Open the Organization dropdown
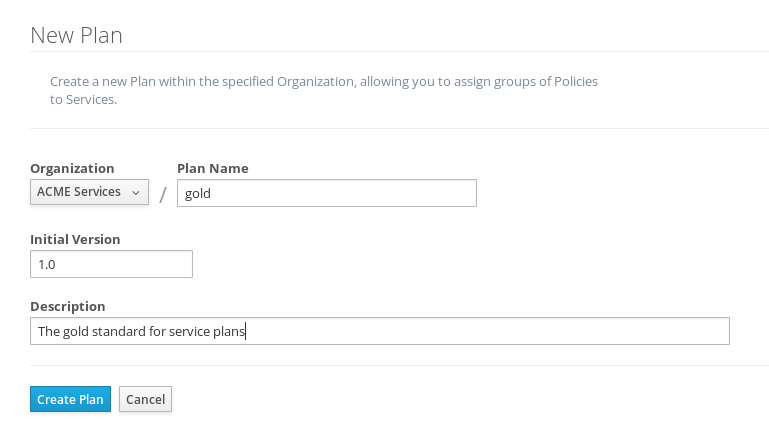Image resolution: width=769 pixels, height=429 pixels. (x=89, y=192)
